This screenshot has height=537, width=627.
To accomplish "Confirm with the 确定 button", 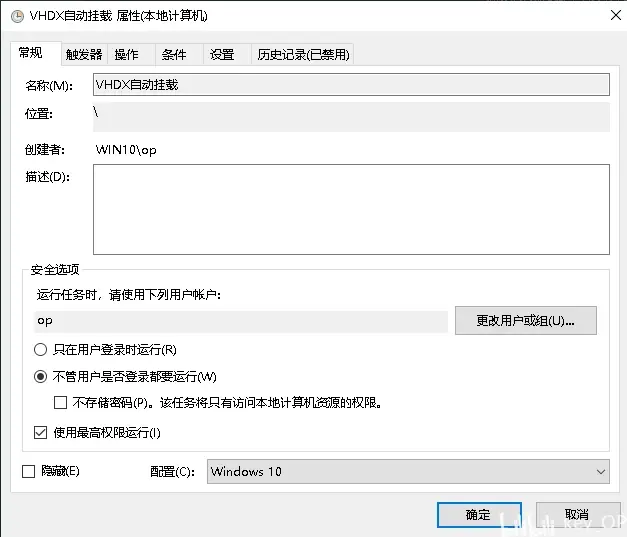I will click(479, 515).
